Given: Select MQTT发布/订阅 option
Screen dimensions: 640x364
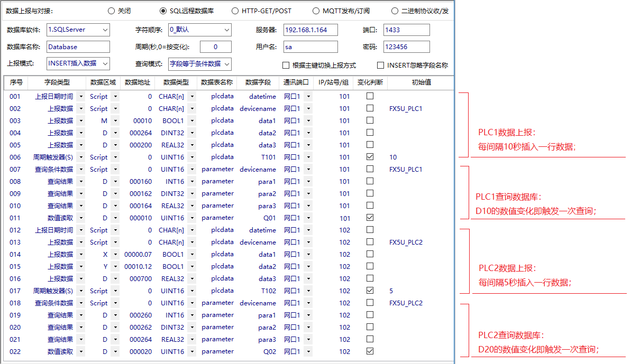Looking at the screenshot, I should pos(315,11).
